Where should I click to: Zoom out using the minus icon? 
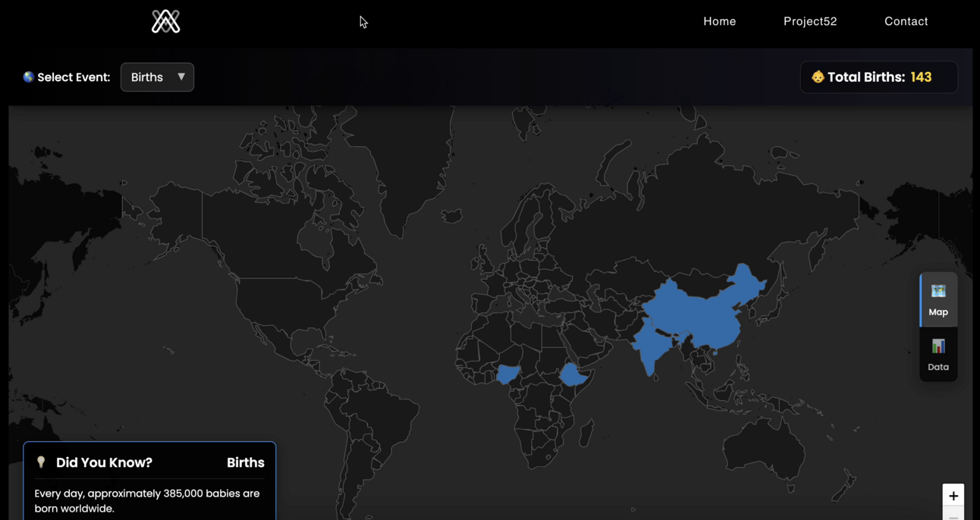(953, 517)
